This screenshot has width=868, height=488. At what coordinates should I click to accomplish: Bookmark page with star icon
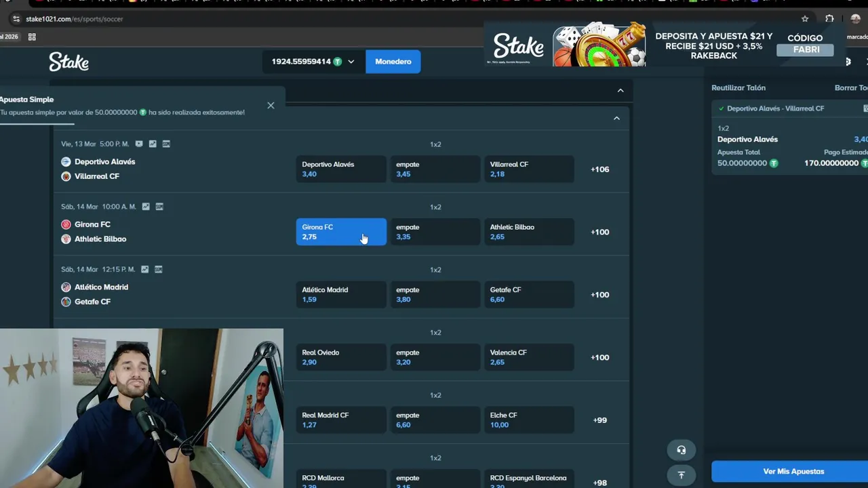click(x=805, y=19)
